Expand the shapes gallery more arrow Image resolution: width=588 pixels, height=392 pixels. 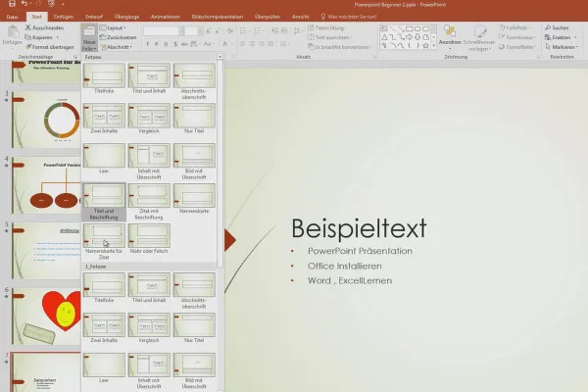(434, 46)
